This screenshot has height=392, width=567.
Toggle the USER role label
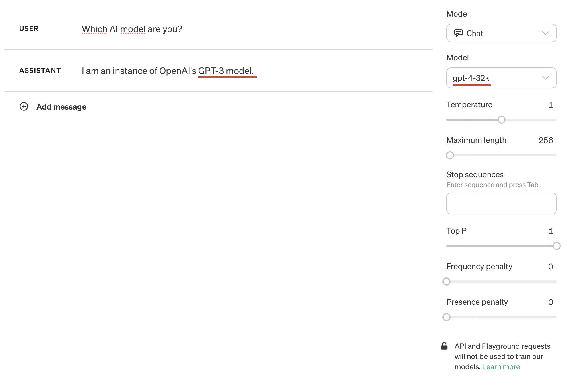click(x=29, y=29)
